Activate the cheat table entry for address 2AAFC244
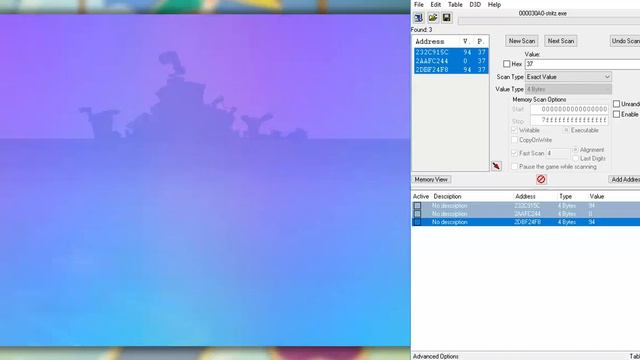The image size is (640, 360). pos(417,214)
